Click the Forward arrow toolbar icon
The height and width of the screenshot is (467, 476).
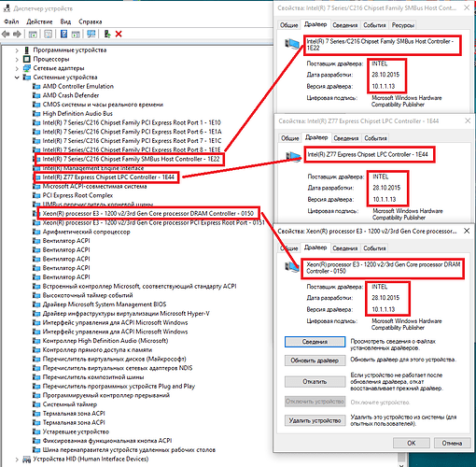pyautogui.click(x=17, y=34)
